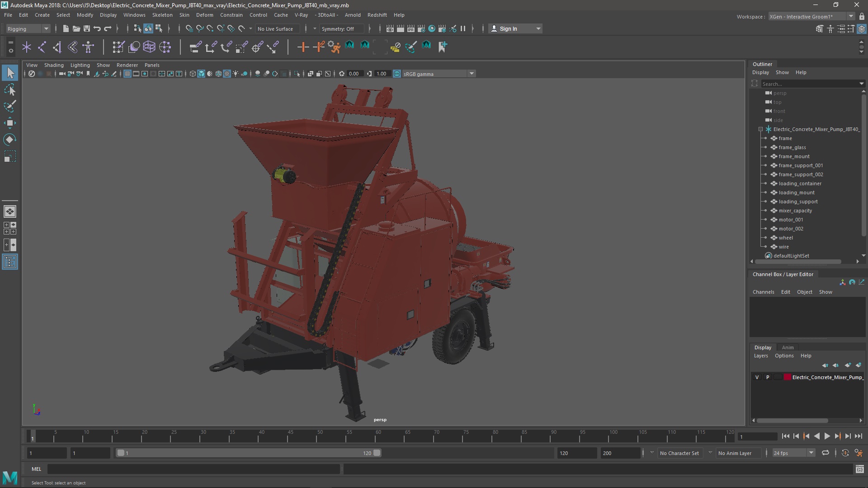Image resolution: width=868 pixels, height=488 pixels.
Task: Toggle wireframe shading in viewport
Action: 193,74
